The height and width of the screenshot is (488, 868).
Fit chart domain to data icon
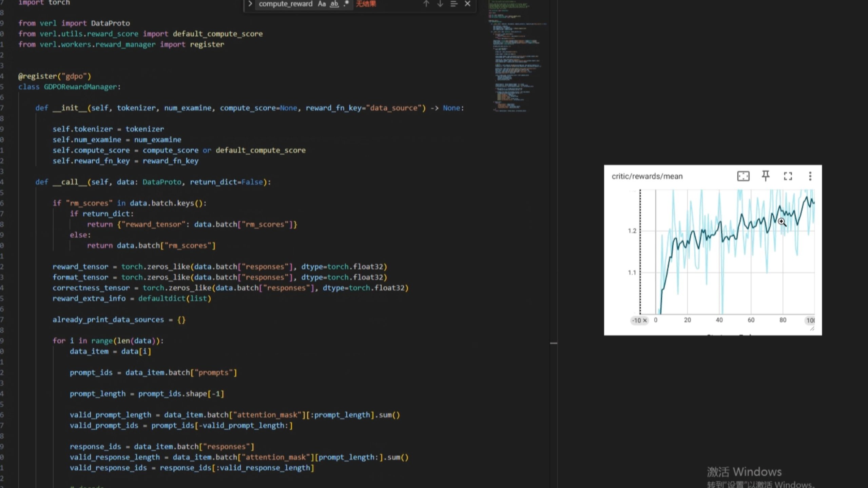[743, 176]
